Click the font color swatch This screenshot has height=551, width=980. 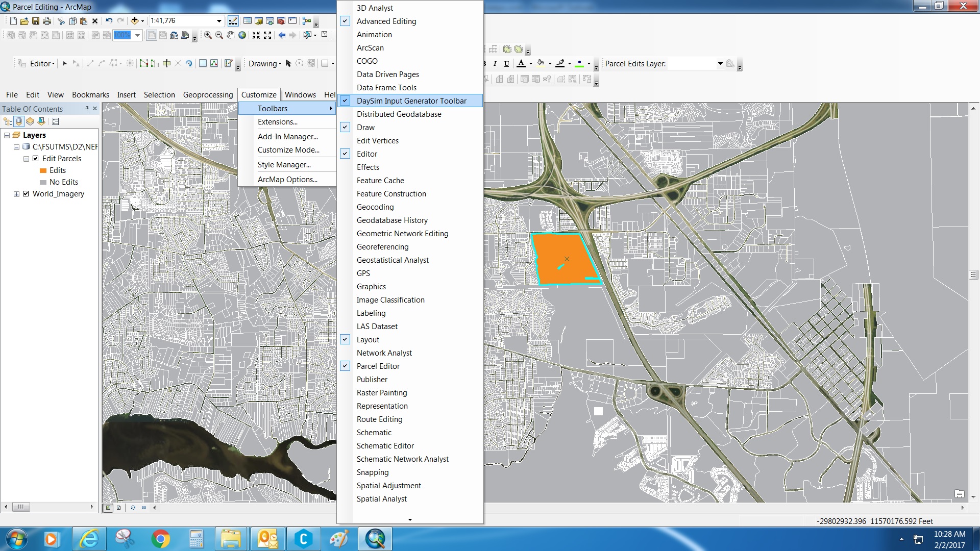(521, 63)
